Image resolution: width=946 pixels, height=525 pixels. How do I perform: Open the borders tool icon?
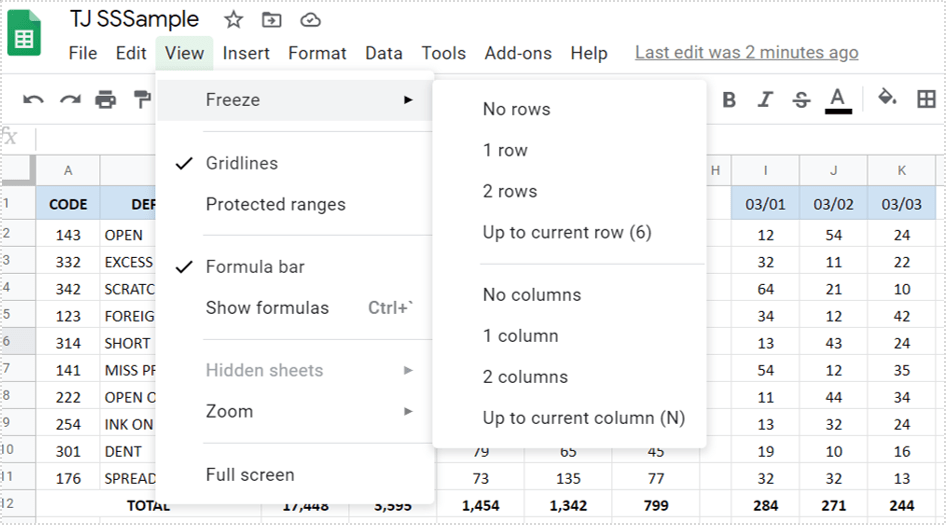926,98
